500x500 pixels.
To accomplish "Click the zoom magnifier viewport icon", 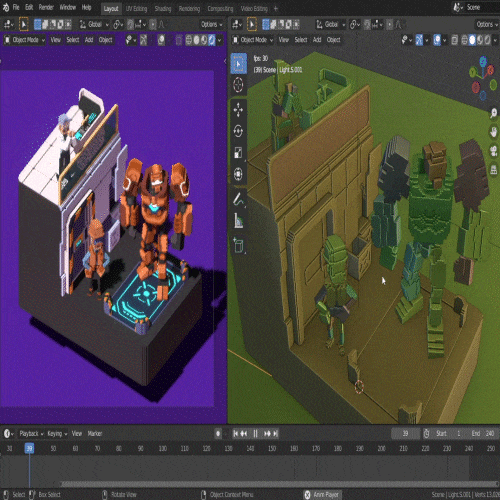I will click(493, 113).
